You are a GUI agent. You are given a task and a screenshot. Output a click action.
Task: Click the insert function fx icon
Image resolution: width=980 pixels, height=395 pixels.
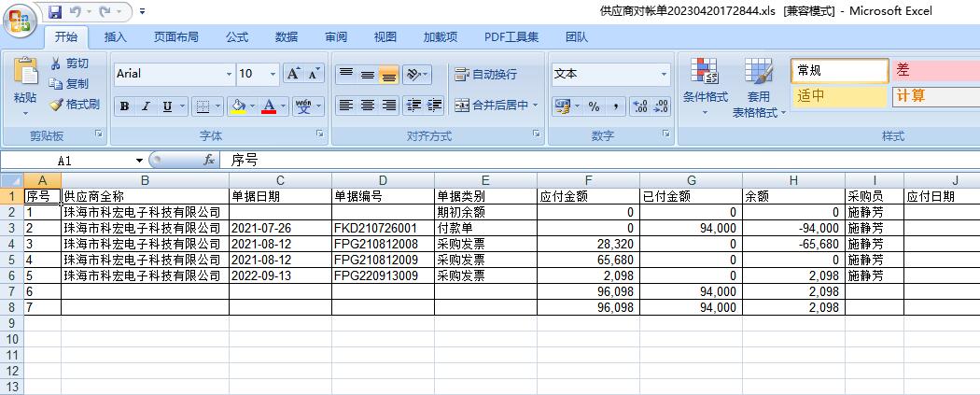[209, 161]
